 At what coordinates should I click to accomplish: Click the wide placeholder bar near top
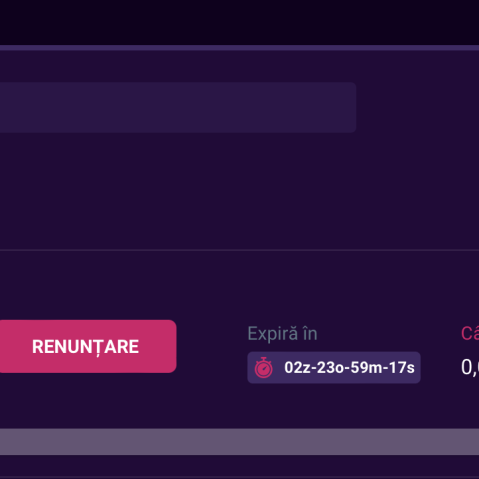pos(178,107)
